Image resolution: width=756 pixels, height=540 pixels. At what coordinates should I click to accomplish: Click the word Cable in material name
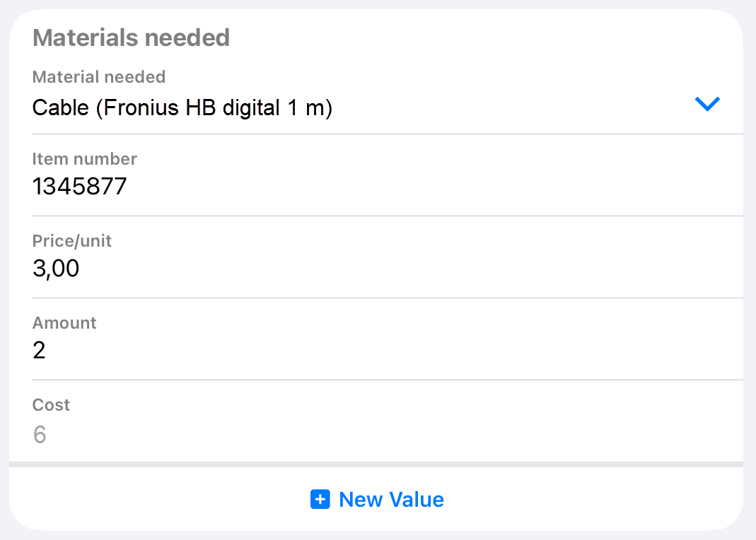coord(61,107)
